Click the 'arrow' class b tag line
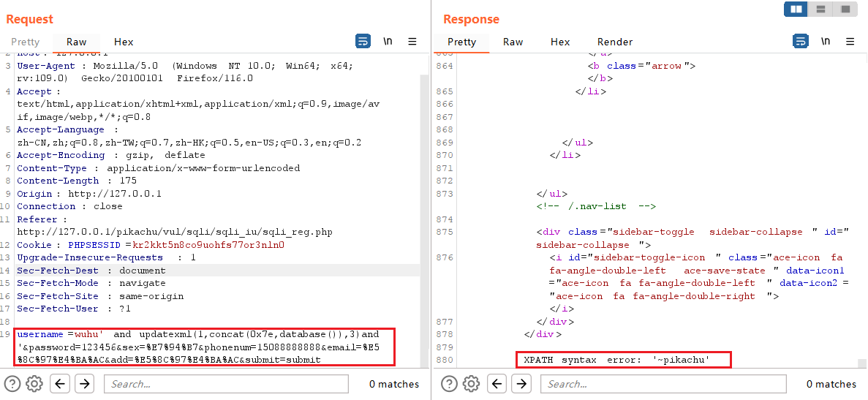This screenshot has height=400, width=868. coord(641,66)
